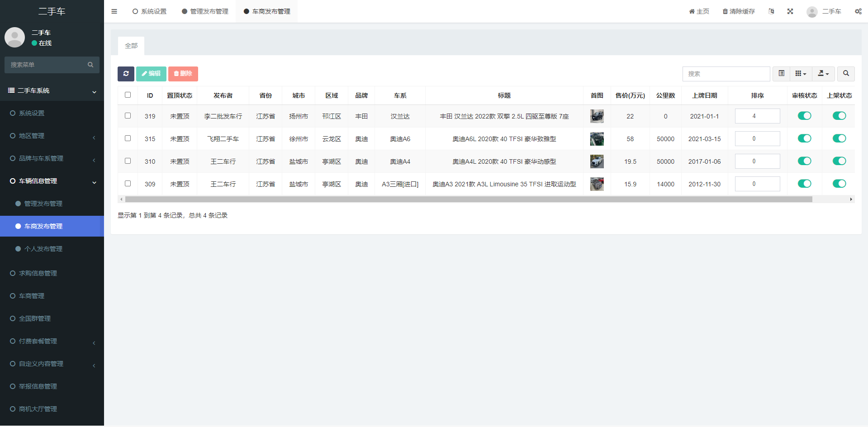Go to 主页 home link

click(699, 11)
